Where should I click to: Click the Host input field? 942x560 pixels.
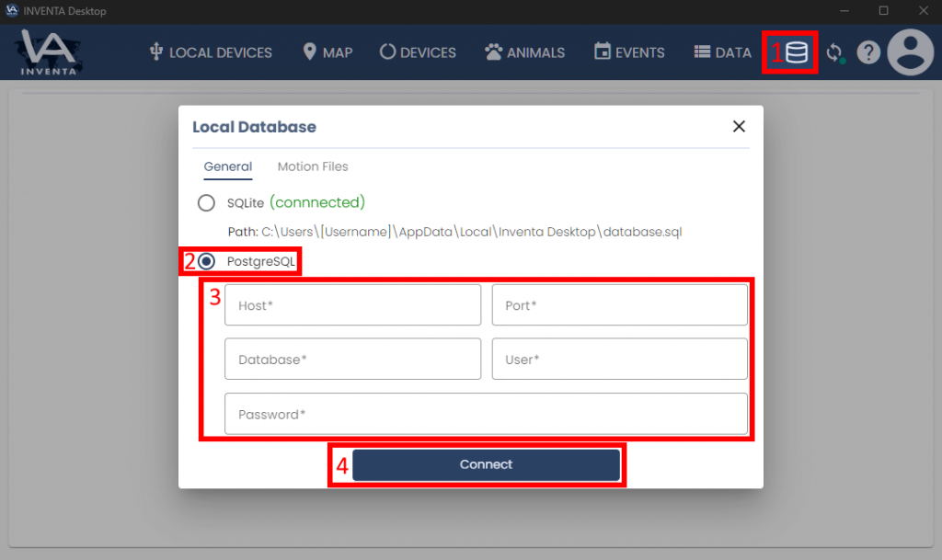coord(352,305)
